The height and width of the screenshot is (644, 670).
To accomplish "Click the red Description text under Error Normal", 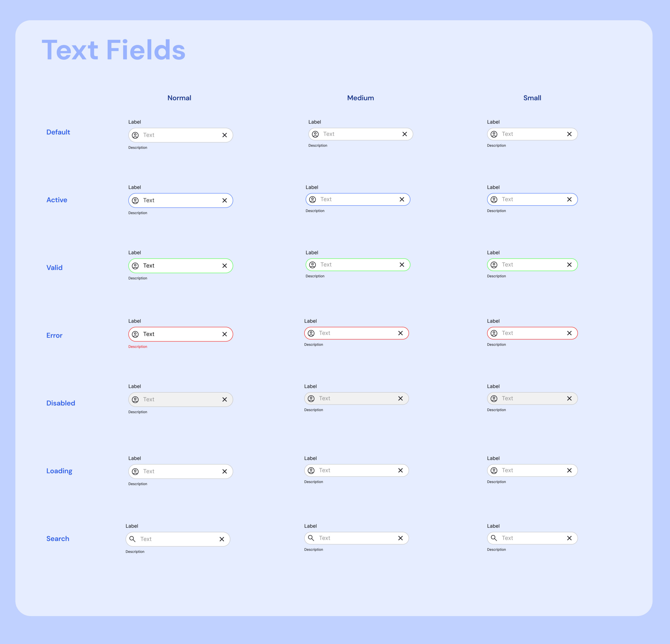I will pos(138,346).
